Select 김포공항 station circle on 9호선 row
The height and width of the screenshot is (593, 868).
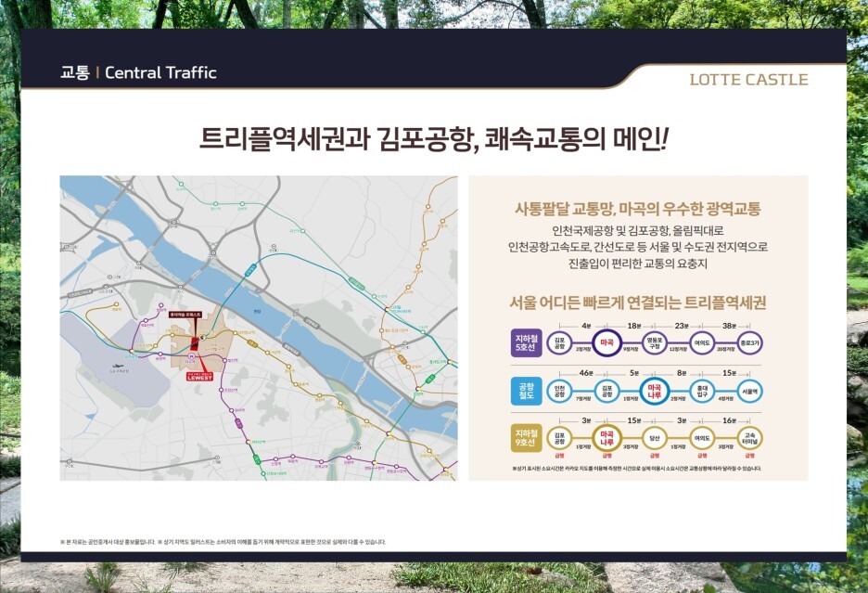tap(559, 438)
